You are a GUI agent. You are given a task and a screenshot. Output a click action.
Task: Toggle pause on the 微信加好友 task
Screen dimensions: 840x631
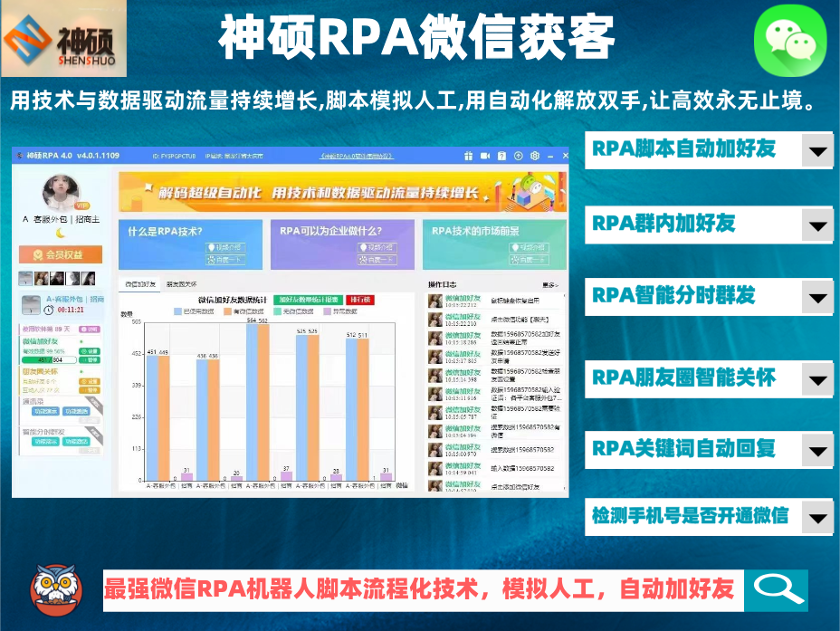[x=89, y=360]
